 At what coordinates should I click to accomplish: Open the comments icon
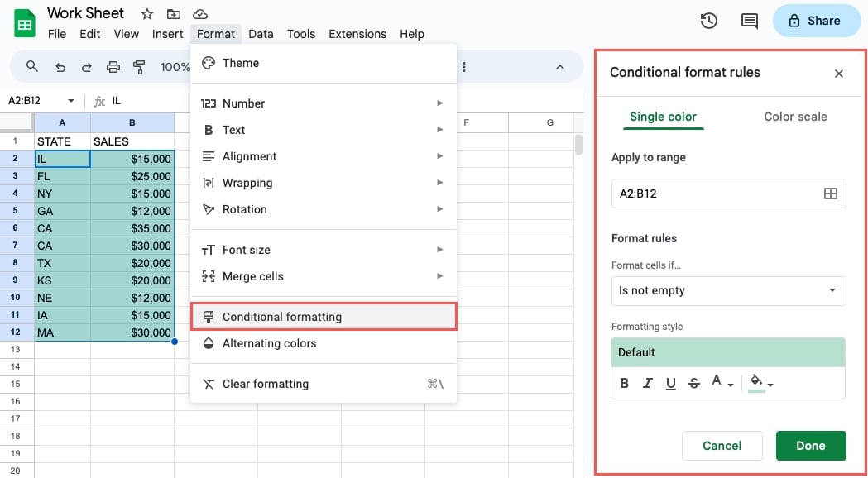point(750,21)
